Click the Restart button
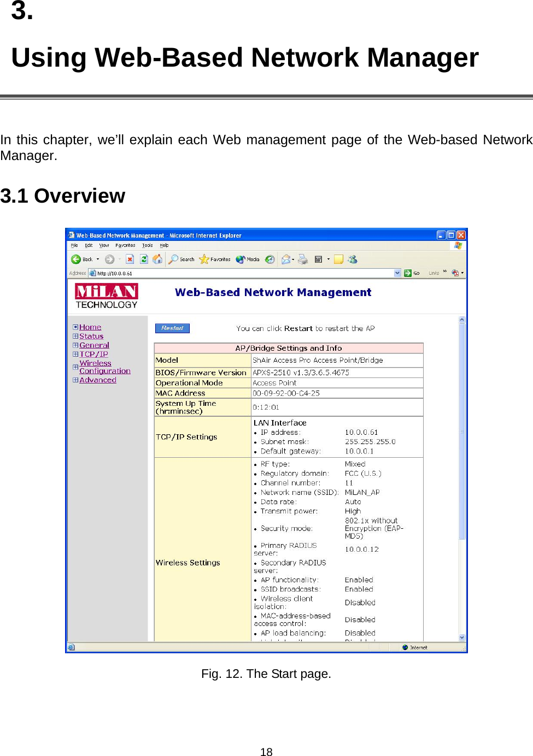 point(172,328)
